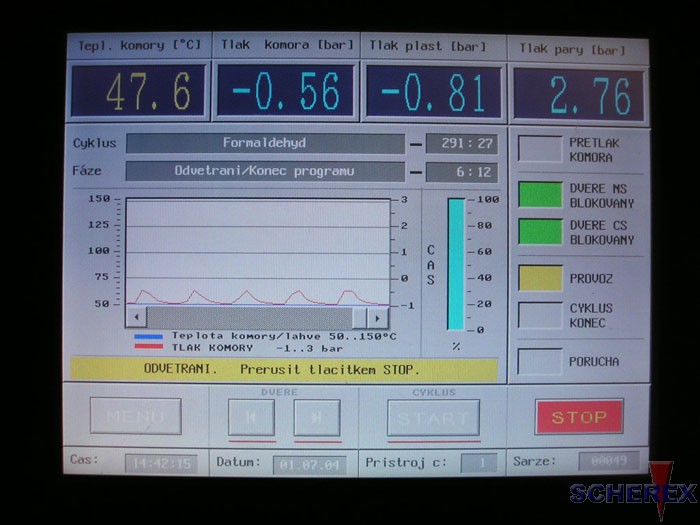This screenshot has width=700, height=525.
Task: Click the DVERE CS BLOKOVANY green indicator
Action: click(x=540, y=231)
